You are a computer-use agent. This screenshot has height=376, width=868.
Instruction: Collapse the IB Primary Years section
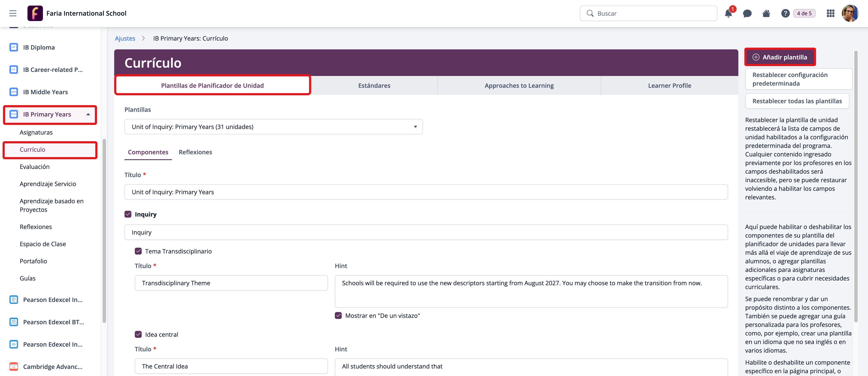click(x=88, y=114)
